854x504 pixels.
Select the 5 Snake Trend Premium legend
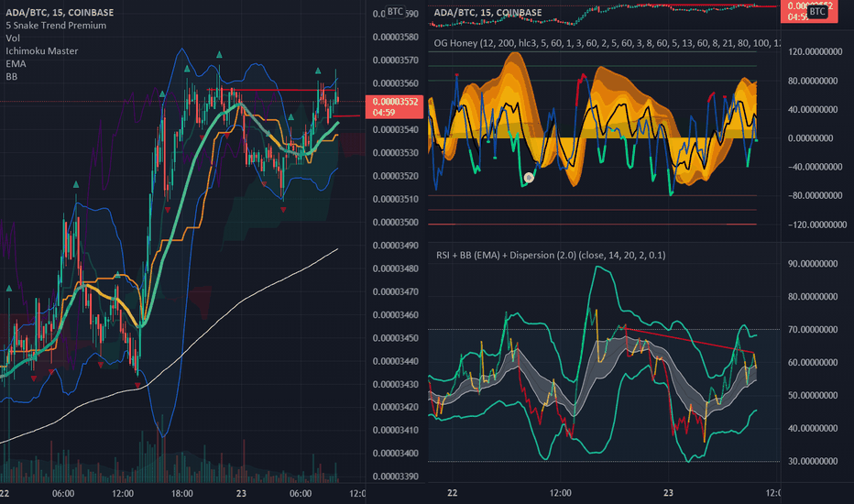[56, 25]
